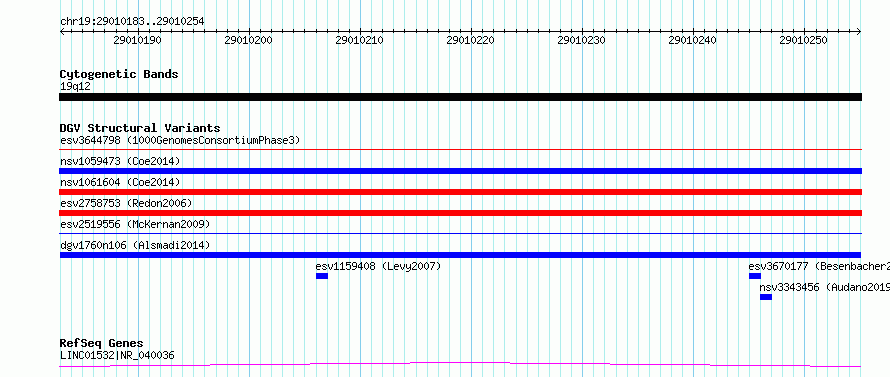This screenshot has width=890, height=377.
Task: Open the esv3644798 (1000GenomesConsortiumPhase3) label
Action: click(180, 140)
